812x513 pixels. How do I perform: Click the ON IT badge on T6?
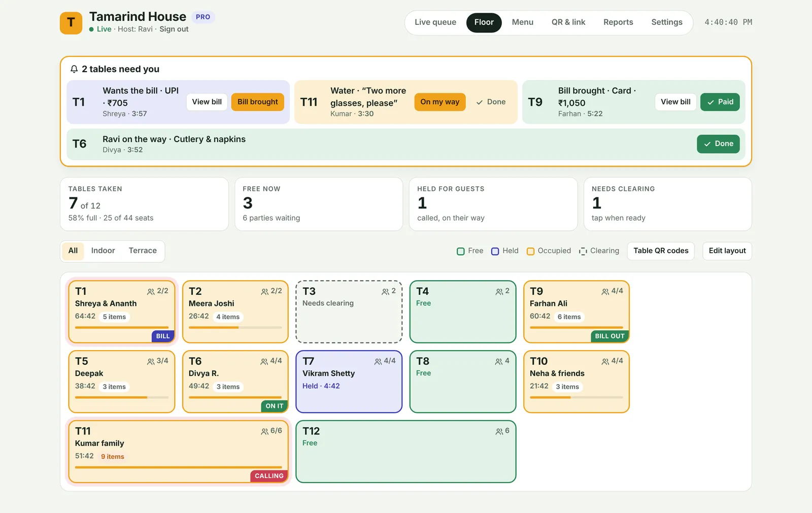(275, 406)
